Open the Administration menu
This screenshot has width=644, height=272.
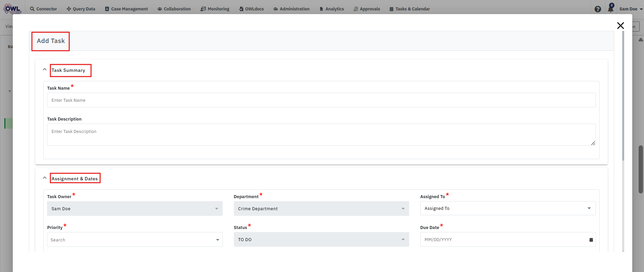pos(291,9)
